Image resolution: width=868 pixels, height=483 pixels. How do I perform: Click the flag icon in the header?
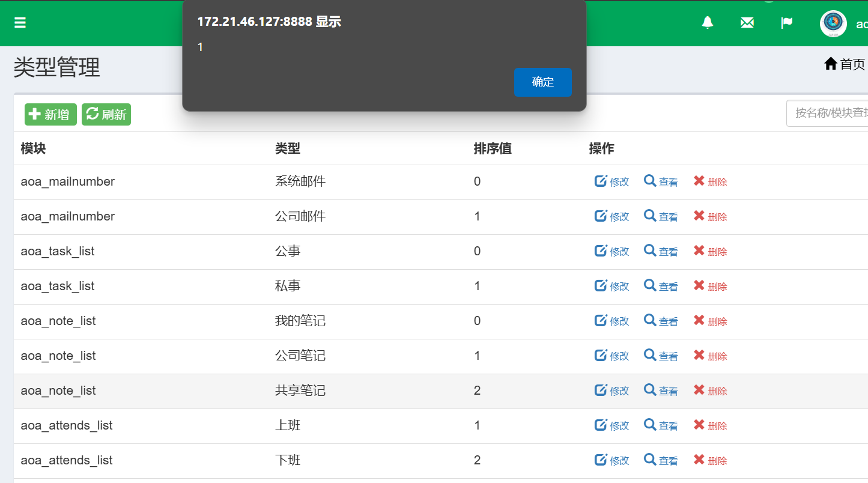(x=787, y=23)
